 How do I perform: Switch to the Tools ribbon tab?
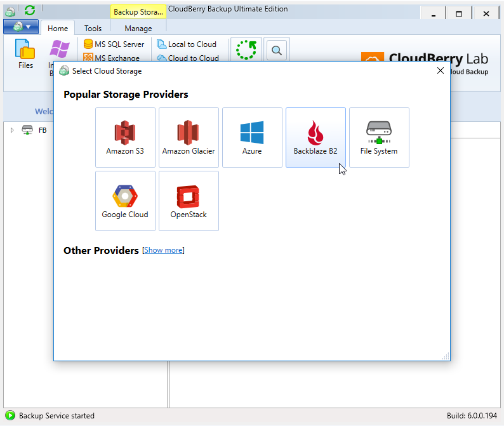pos(93,29)
